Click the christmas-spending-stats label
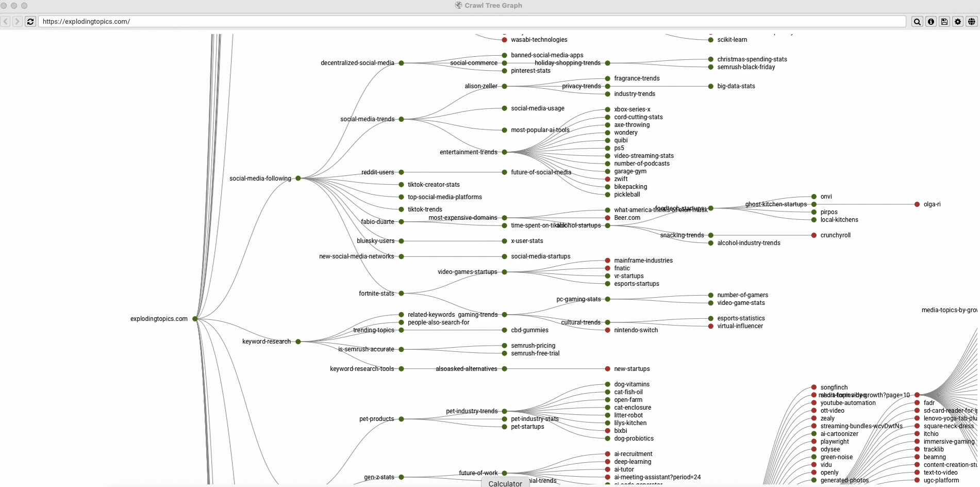 click(x=752, y=59)
